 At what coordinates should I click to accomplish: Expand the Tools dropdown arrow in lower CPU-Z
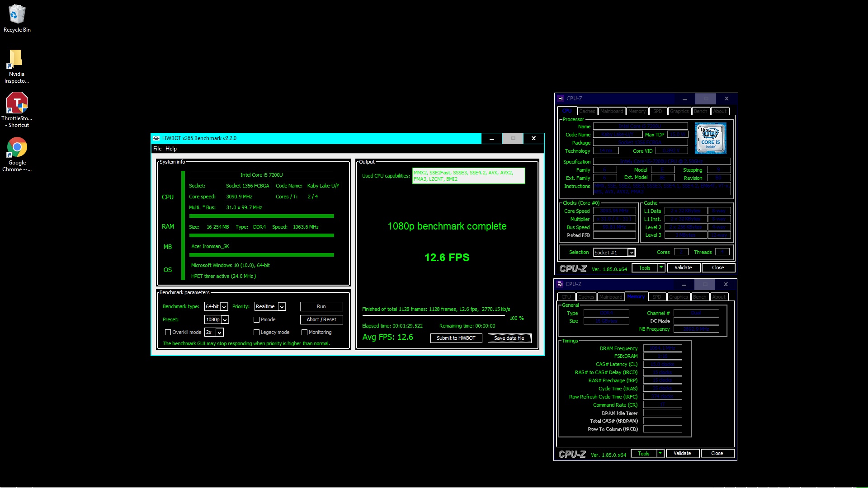click(x=660, y=453)
